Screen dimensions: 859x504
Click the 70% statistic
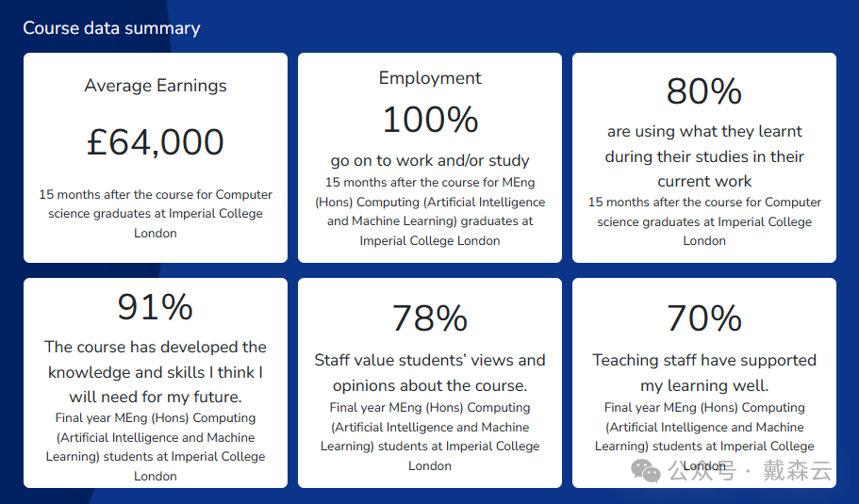pos(704,317)
